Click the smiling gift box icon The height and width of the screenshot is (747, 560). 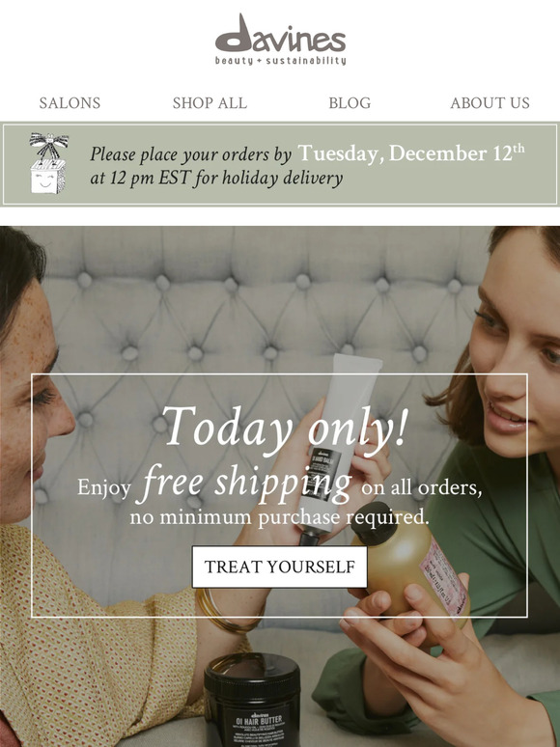(47, 178)
